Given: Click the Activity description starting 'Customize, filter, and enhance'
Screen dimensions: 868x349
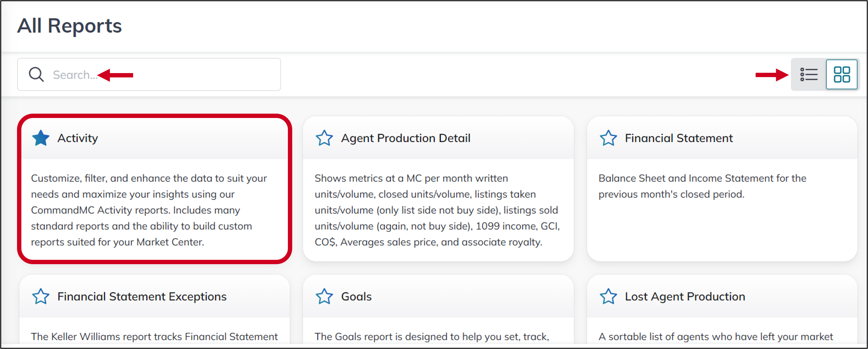Looking at the screenshot, I should pos(149,210).
